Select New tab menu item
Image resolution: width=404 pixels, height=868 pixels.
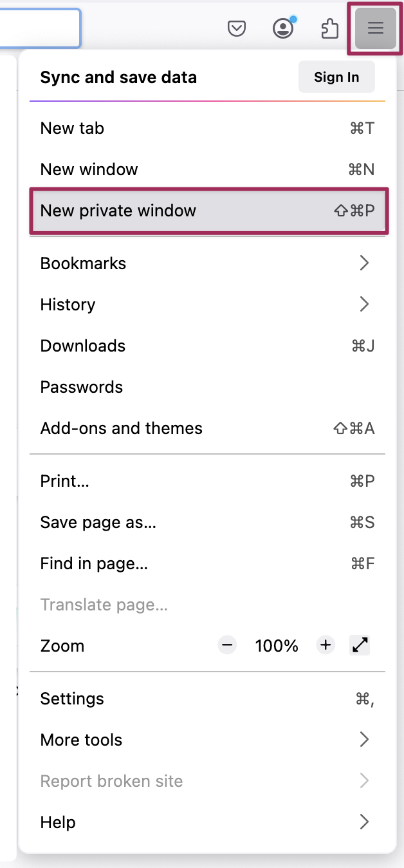pyautogui.click(x=207, y=128)
